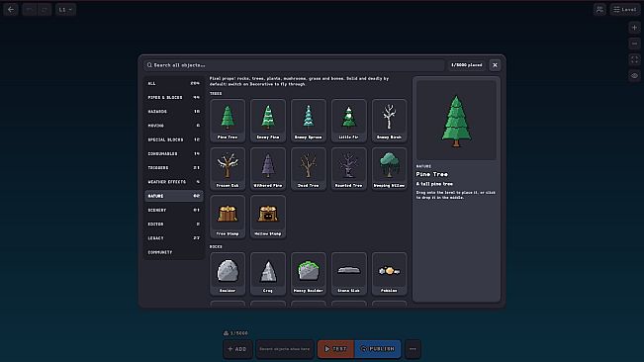Select the Stone Slab tile
The width and height of the screenshot is (644, 362).
[348, 274]
